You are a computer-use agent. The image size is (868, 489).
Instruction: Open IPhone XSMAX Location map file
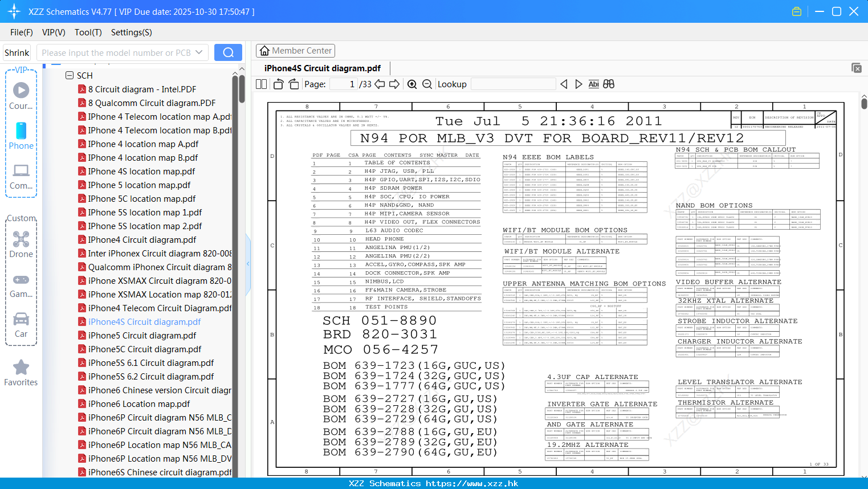(154, 294)
